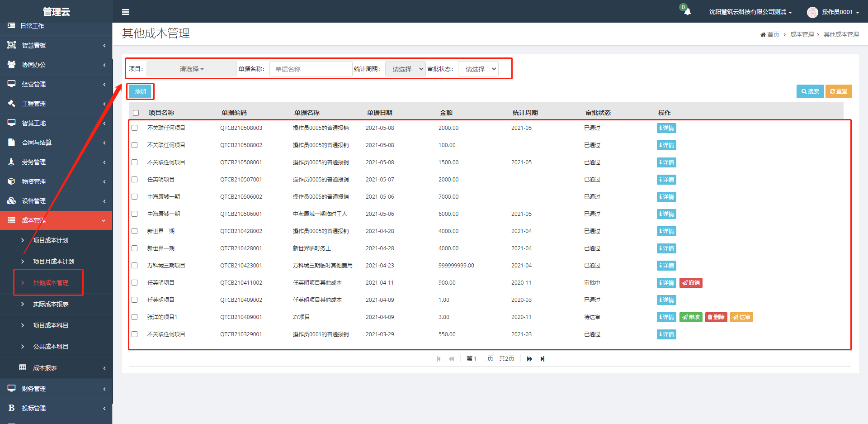
Task: Click 删除 for row QTCB210409001
Action: click(716, 317)
